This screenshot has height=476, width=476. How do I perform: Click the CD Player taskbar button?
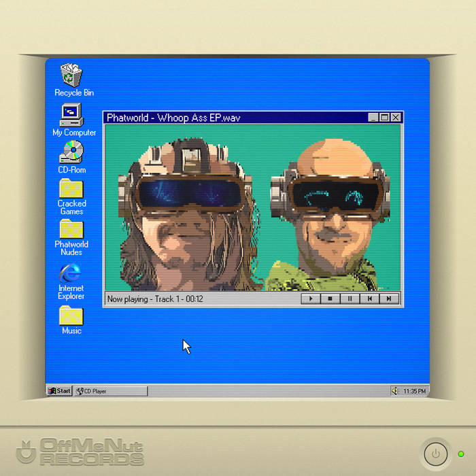[110, 391]
